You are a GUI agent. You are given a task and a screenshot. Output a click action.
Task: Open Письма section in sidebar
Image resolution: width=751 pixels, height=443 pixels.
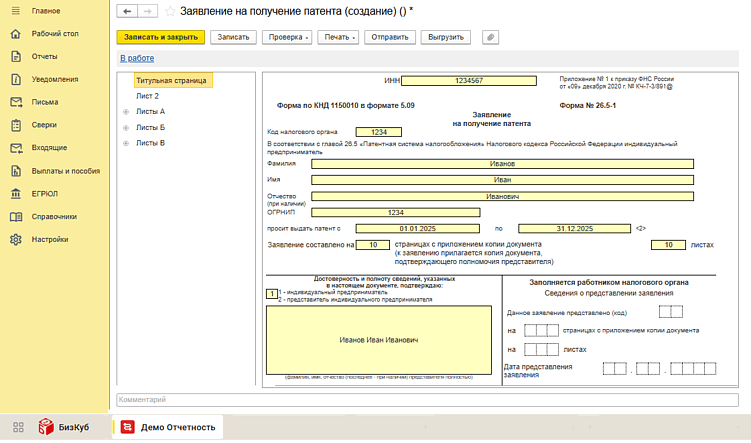45,102
